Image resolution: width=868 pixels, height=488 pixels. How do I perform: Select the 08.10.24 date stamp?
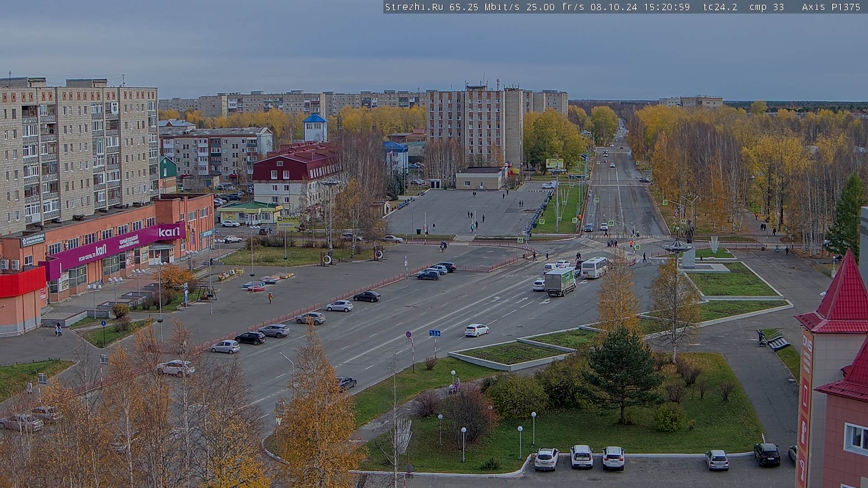(613, 7)
